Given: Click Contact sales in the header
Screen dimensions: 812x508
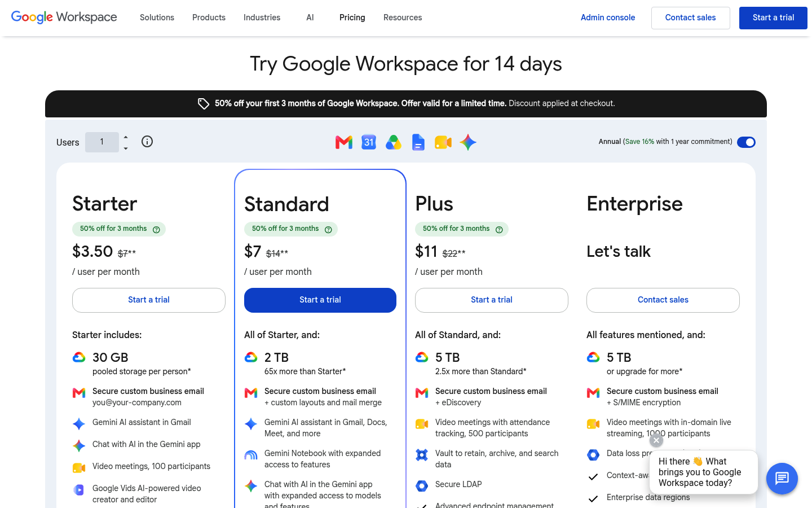Looking at the screenshot, I should click(x=691, y=18).
